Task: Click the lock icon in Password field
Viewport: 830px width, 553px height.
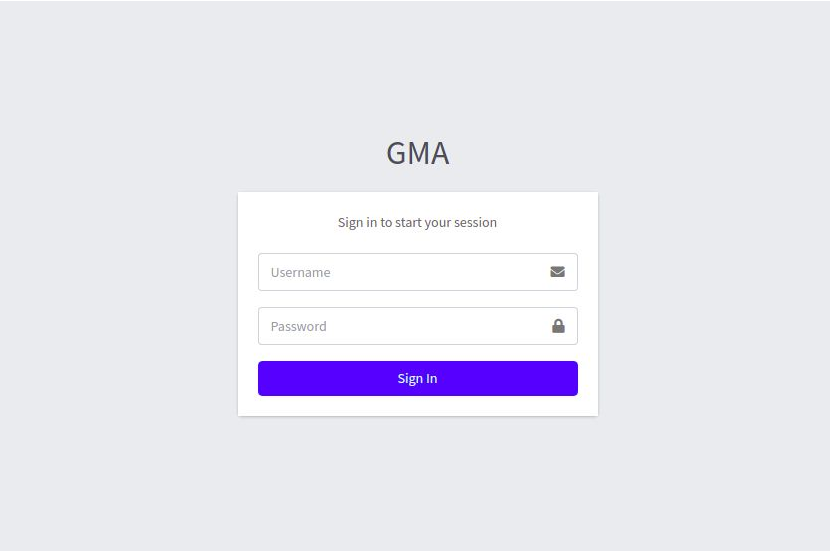Action: click(x=558, y=326)
